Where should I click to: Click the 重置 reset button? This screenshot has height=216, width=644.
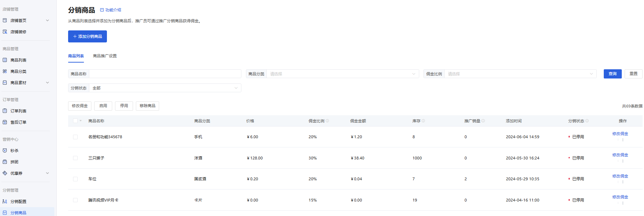tap(633, 74)
